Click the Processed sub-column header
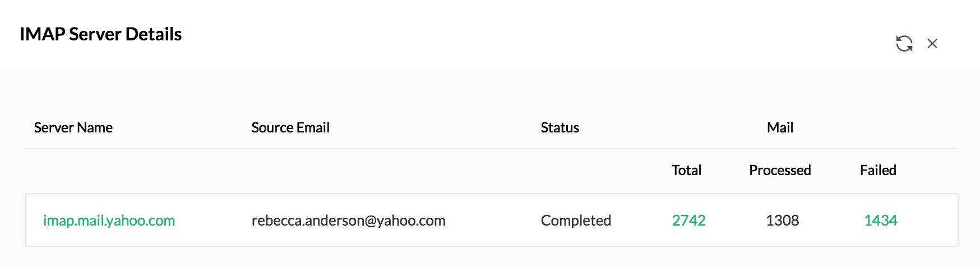The image size is (980, 266). point(780,170)
